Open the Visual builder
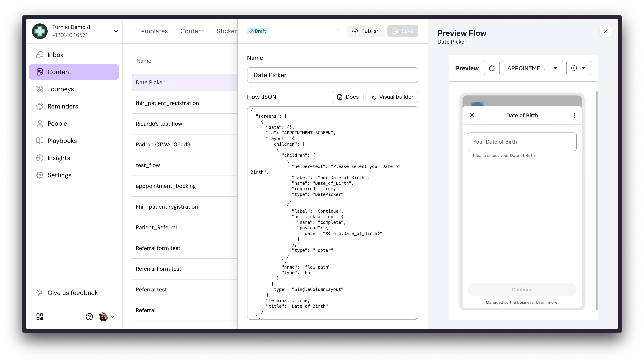644x362 pixels. click(391, 97)
